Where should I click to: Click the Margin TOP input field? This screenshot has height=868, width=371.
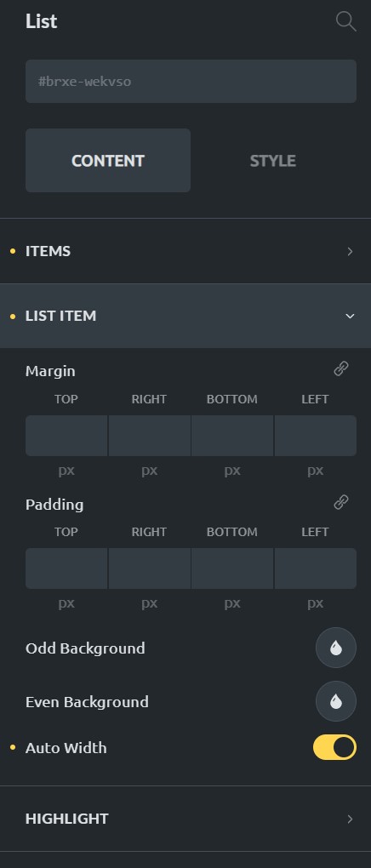click(x=66, y=436)
